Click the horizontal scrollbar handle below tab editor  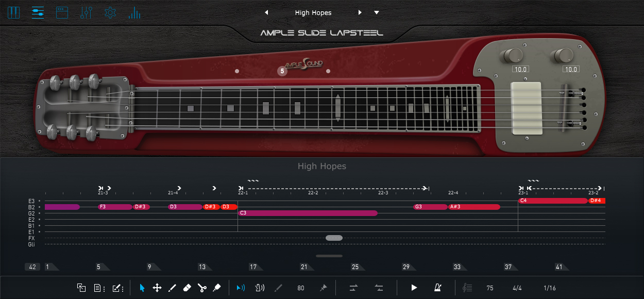point(329,256)
